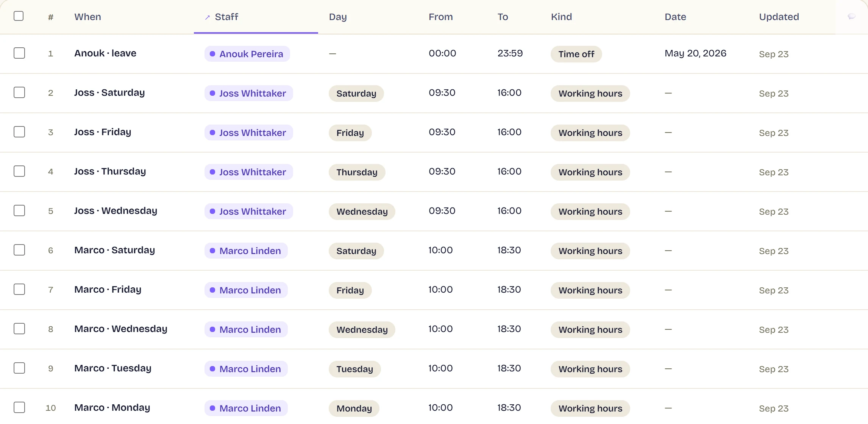Open Joss Whittaker in the Joss · Thursday row
The width and height of the screenshot is (868, 424).
(249, 172)
